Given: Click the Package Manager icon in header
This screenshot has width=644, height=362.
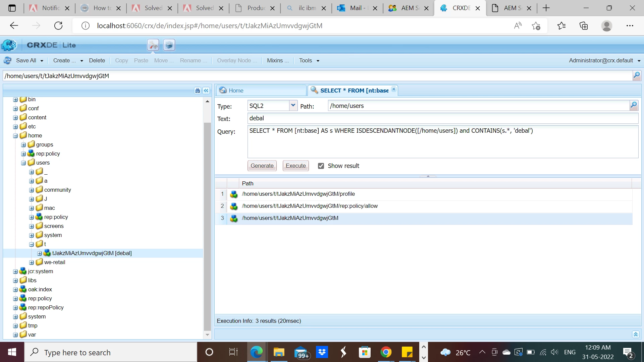Looking at the screenshot, I should [169, 45].
